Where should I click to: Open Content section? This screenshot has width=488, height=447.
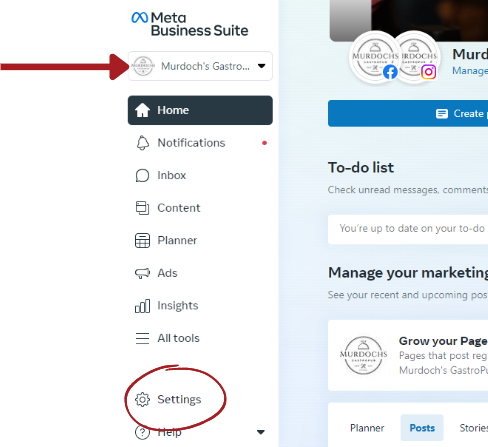[200, 208]
